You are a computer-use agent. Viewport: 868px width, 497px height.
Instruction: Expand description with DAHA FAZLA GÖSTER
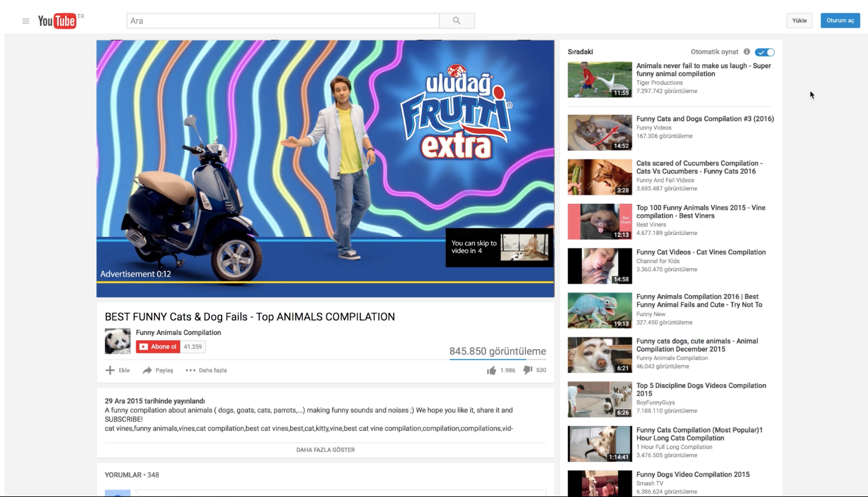click(x=325, y=450)
